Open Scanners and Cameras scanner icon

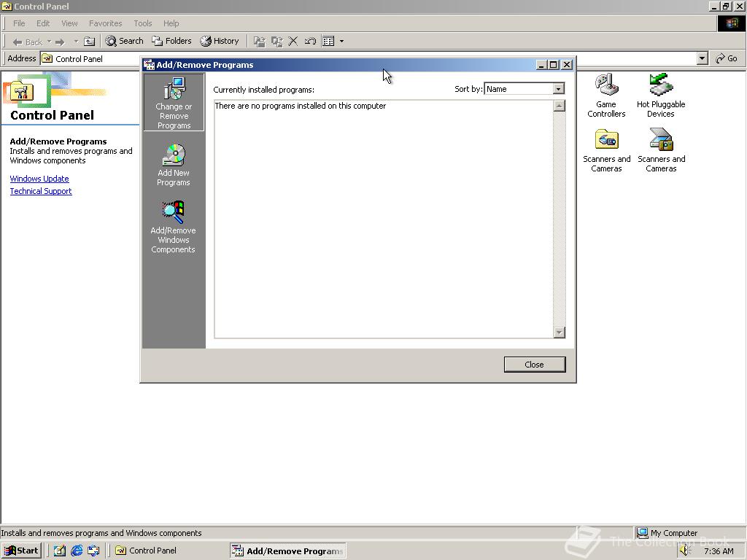point(661,150)
